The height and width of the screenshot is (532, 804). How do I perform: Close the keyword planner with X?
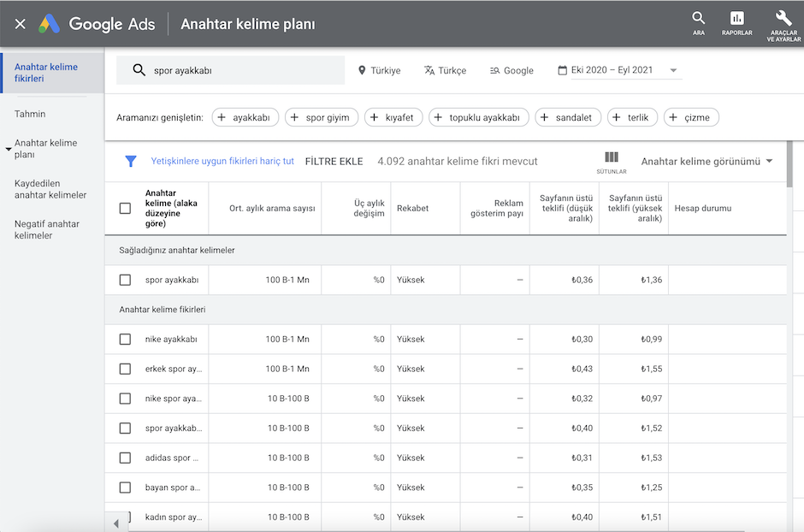coord(20,24)
